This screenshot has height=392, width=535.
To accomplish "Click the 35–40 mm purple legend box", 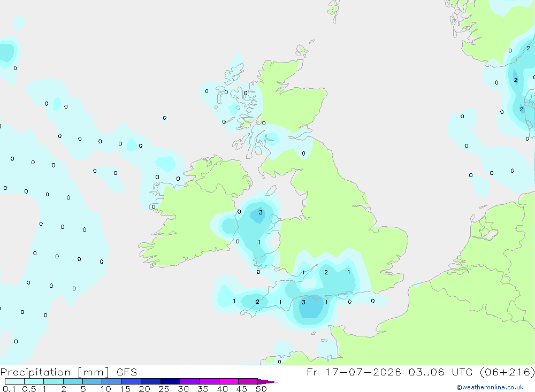I will tap(209, 381).
